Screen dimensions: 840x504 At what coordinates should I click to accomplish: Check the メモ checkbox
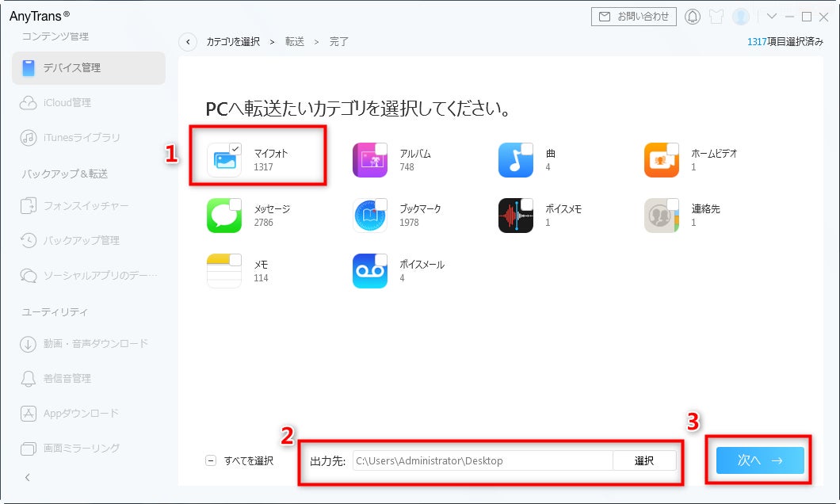(x=235, y=260)
